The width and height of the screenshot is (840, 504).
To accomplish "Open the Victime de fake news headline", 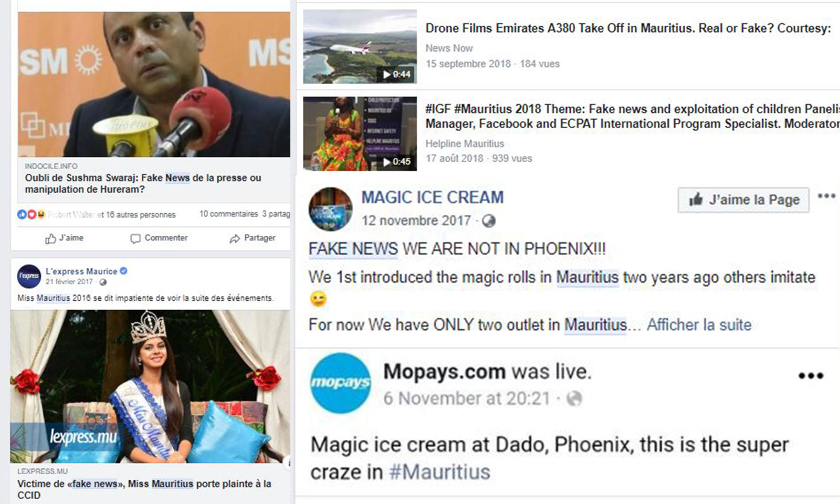I will coord(144,489).
